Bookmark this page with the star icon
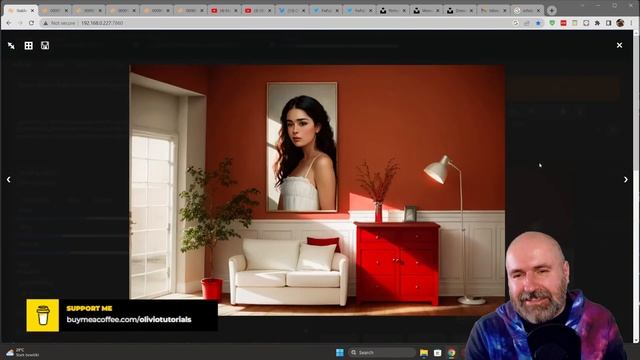The image size is (640, 360). coord(538,23)
